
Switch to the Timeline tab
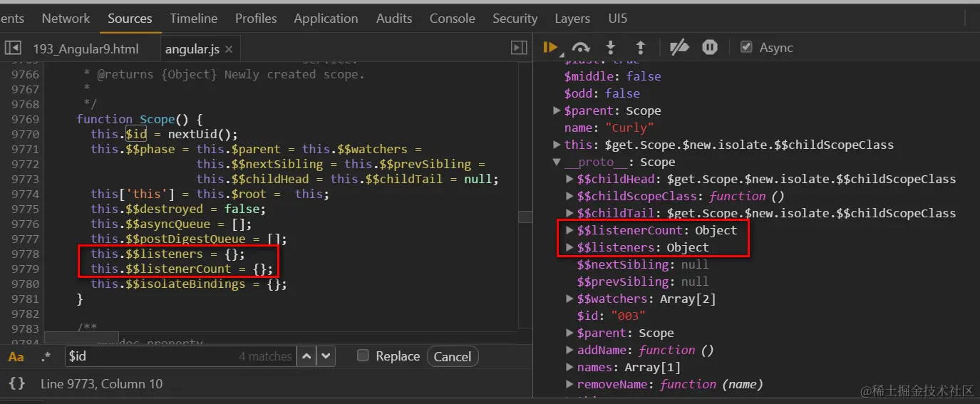tap(194, 19)
